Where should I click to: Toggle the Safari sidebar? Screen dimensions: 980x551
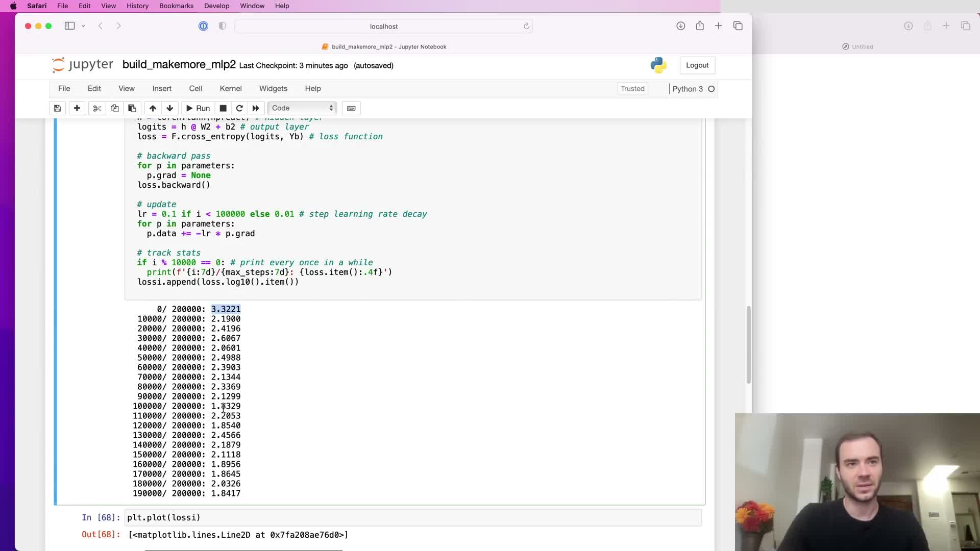coord(70,26)
